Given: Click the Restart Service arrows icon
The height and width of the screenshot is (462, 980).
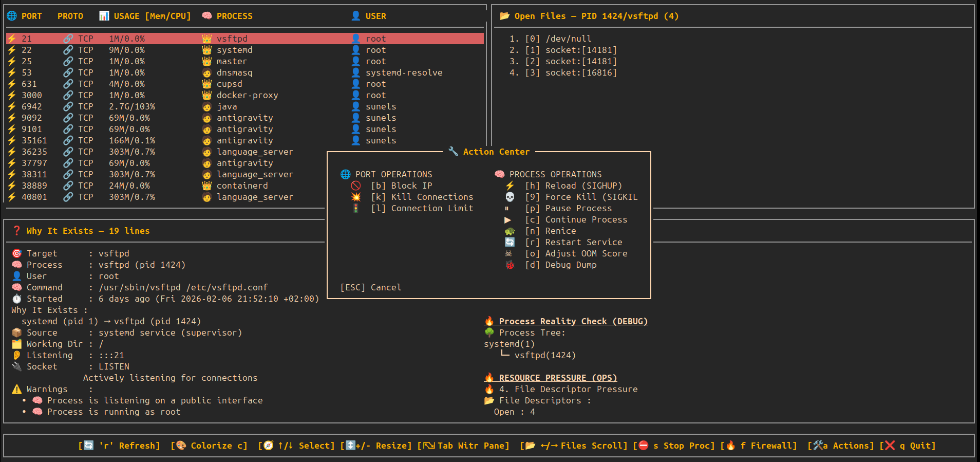Looking at the screenshot, I should coord(510,242).
